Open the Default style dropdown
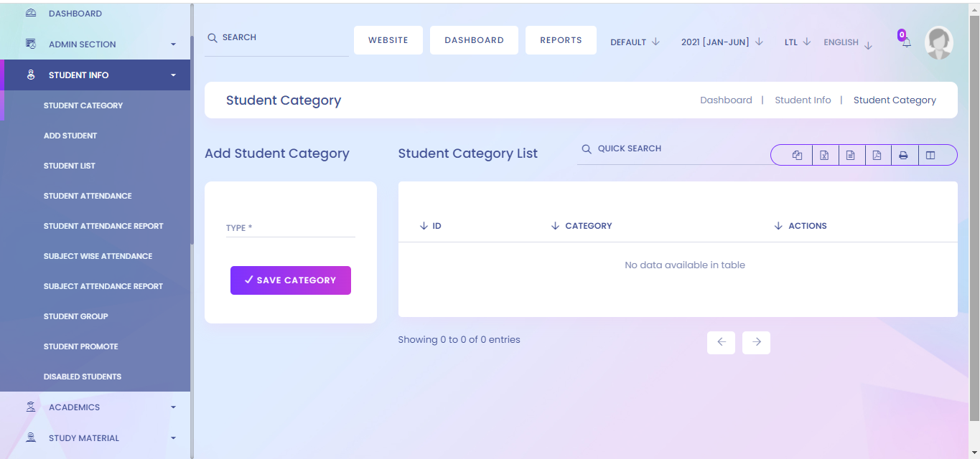980x459 pixels. click(635, 42)
